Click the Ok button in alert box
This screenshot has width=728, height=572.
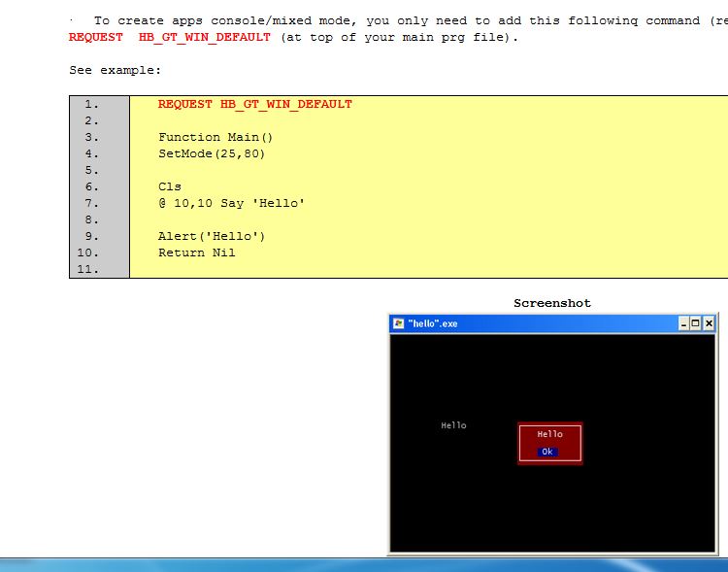[547, 452]
